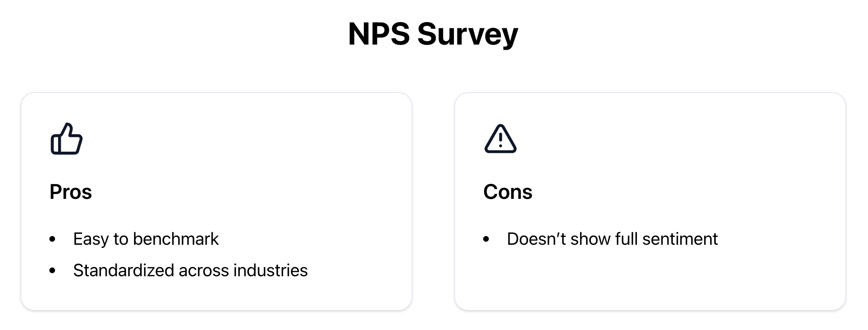Click the Easy to benchmark item
This screenshot has width=868, height=330.
click(x=146, y=239)
